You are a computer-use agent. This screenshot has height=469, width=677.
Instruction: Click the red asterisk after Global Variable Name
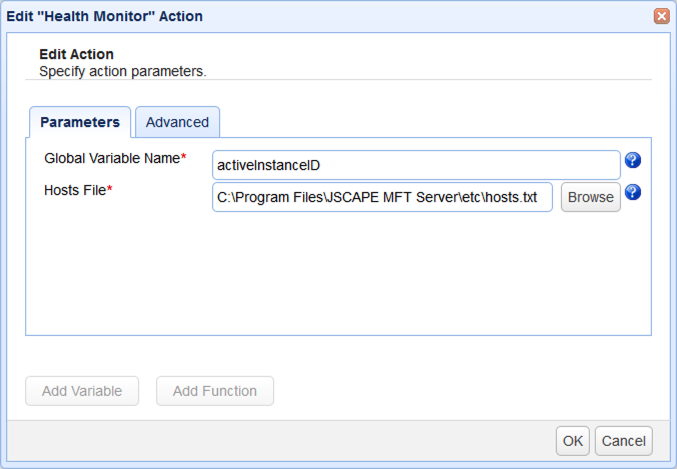184,158
